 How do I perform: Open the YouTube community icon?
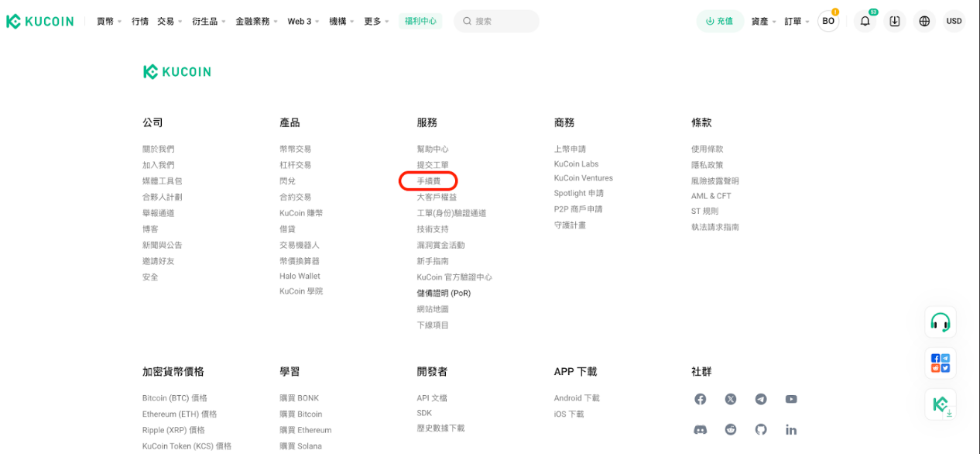tap(791, 399)
